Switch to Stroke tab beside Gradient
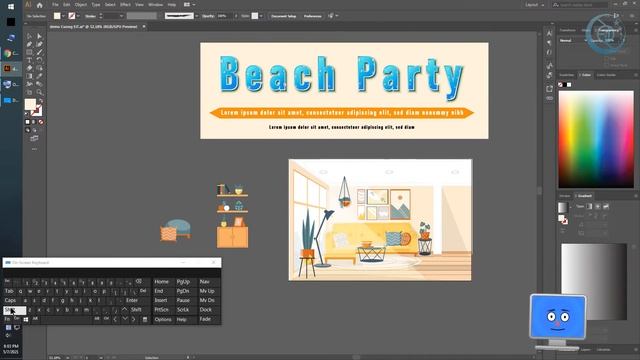This screenshot has width=640, height=360. [x=565, y=196]
